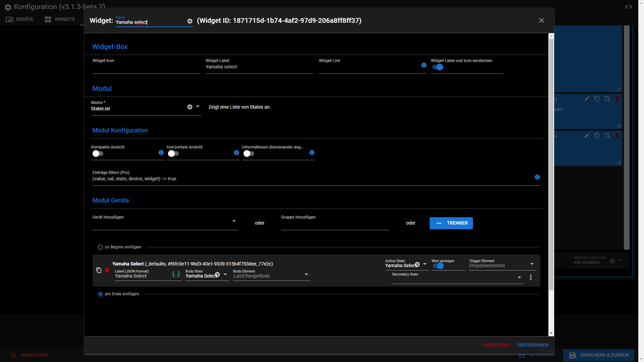Close the Widget dialog with the X

(541, 21)
